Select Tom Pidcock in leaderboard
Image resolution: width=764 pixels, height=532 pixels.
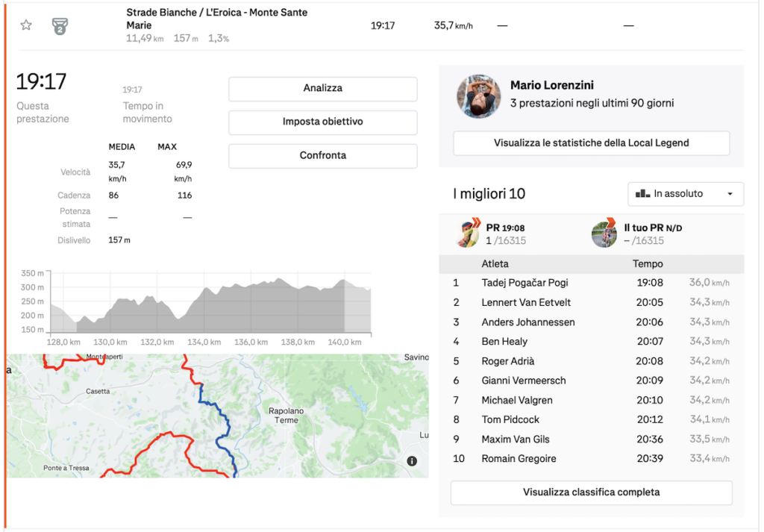(510, 419)
